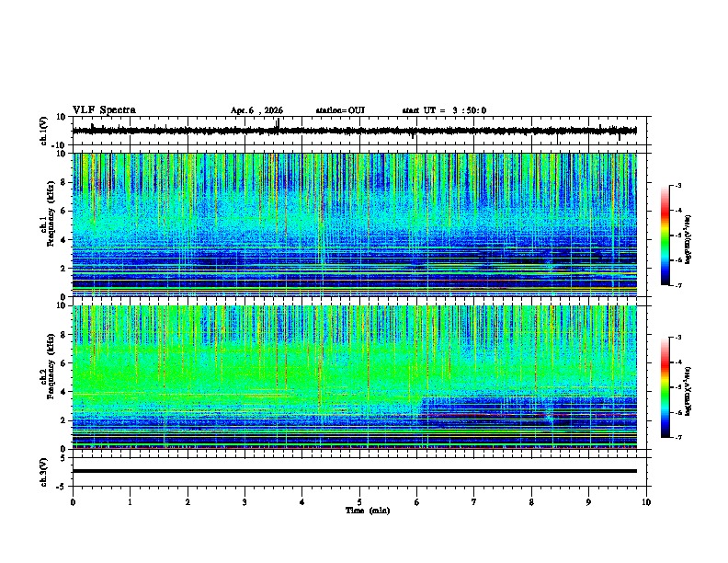Click the ch.1 spectrogram color bar
The image size is (728, 563).
665,236
